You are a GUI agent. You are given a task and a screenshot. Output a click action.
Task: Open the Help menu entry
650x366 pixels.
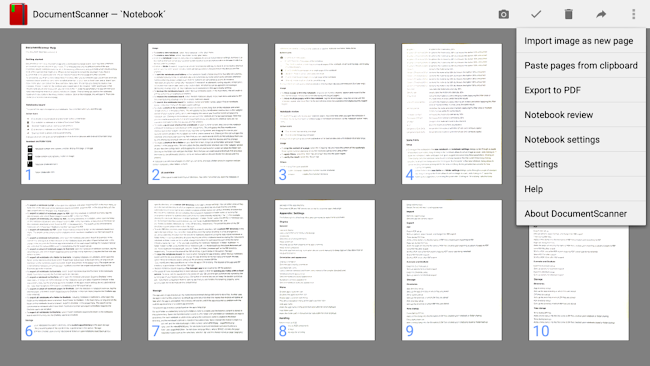pos(581,189)
